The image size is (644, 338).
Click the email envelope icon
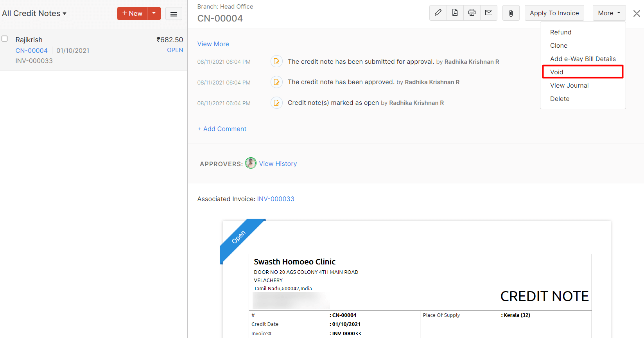(489, 13)
